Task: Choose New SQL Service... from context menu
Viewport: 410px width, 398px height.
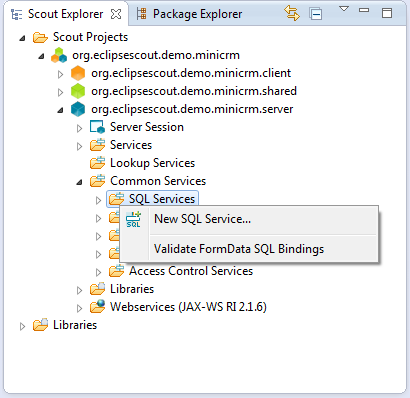Action: (248, 219)
